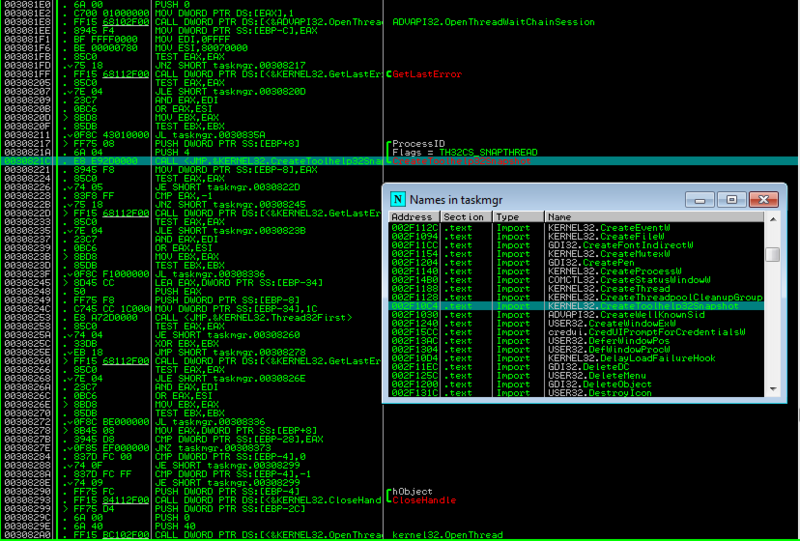This screenshot has height=541, width=800.
Task: Select the PUSH DWORD PTR SS:[EBP-2C] instruction
Action: click(x=230, y=508)
